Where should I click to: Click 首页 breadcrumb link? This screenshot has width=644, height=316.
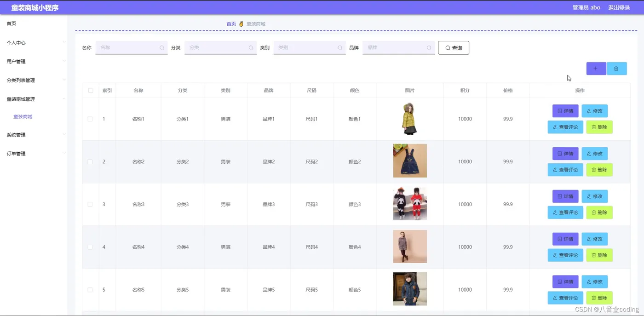tap(231, 24)
